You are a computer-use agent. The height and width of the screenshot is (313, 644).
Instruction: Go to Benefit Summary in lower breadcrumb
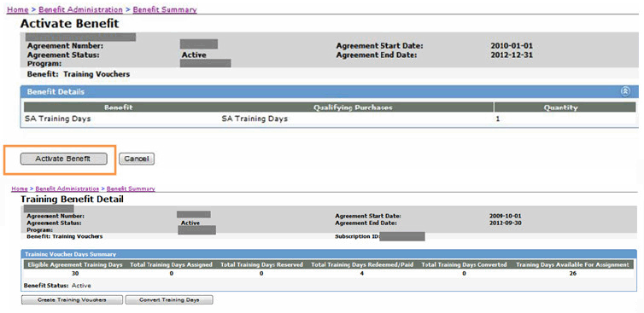tap(131, 188)
